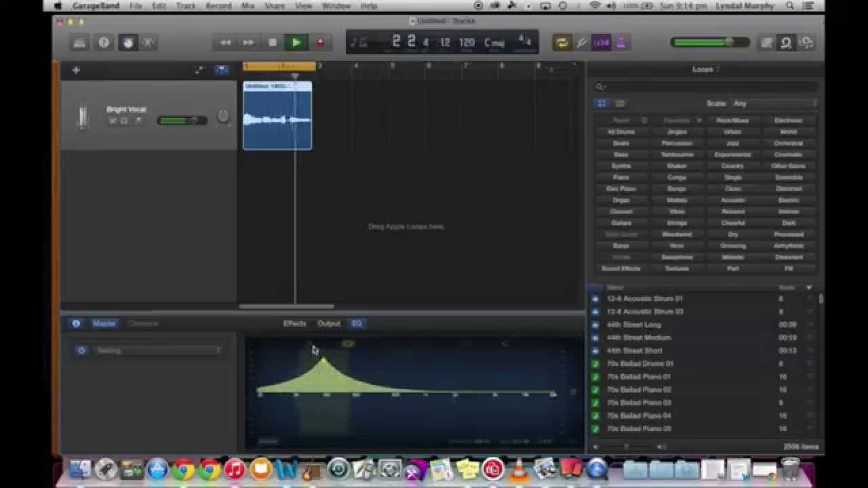Click the green Play button
The width and height of the screenshot is (868, 488).
pyautogui.click(x=296, y=43)
